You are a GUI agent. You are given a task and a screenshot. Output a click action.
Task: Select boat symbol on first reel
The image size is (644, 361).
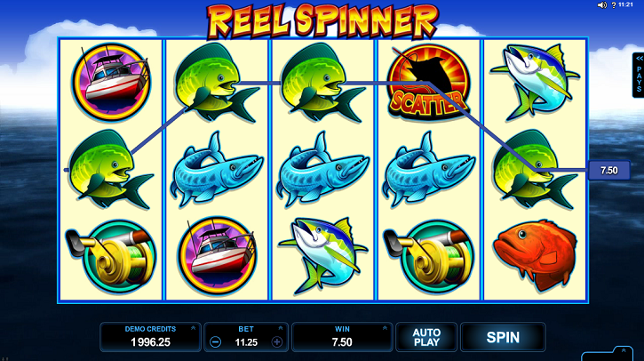[x=110, y=82]
